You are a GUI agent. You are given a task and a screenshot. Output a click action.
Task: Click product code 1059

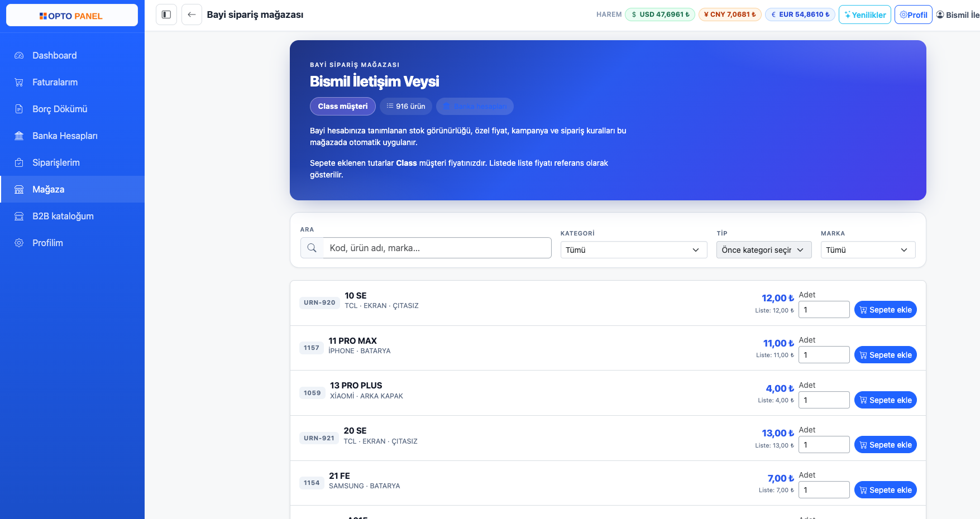point(312,393)
